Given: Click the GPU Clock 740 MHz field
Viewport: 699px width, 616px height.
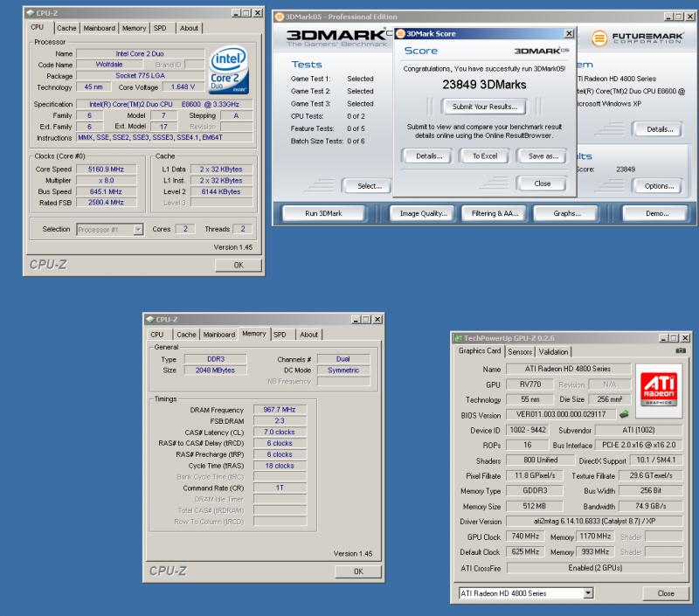Looking at the screenshot, I should pyautogui.click(x=525, y=536).
